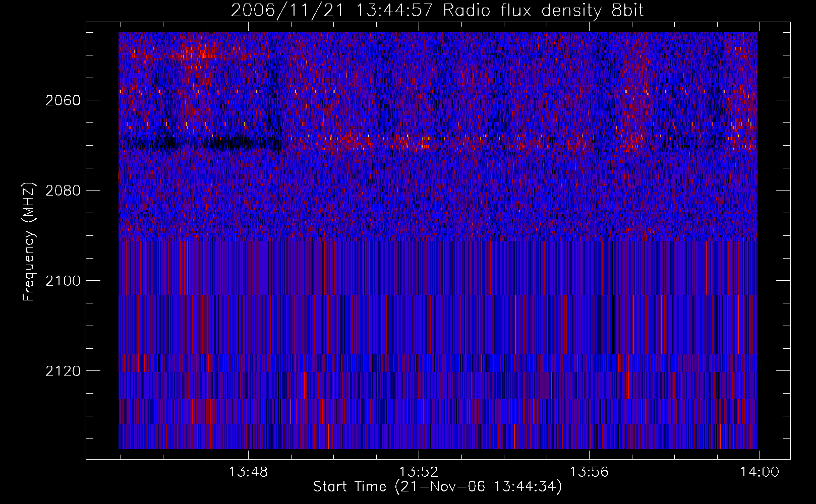Click the 13:56 time axis label
The width and height of the screenshot is (816, 504).
(589, 472)
